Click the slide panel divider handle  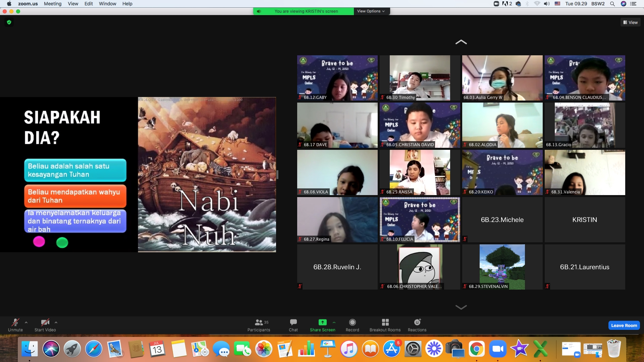(x=277, y=174)
